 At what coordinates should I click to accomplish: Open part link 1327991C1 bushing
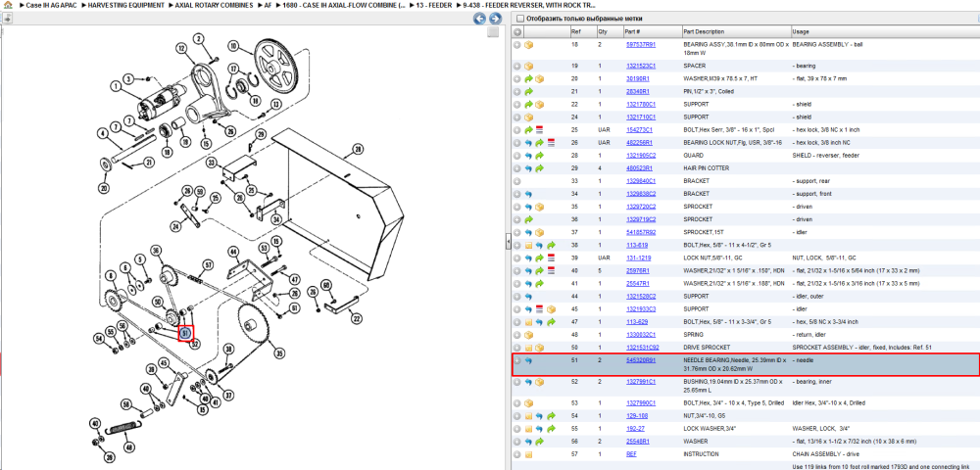click(641, 381)
